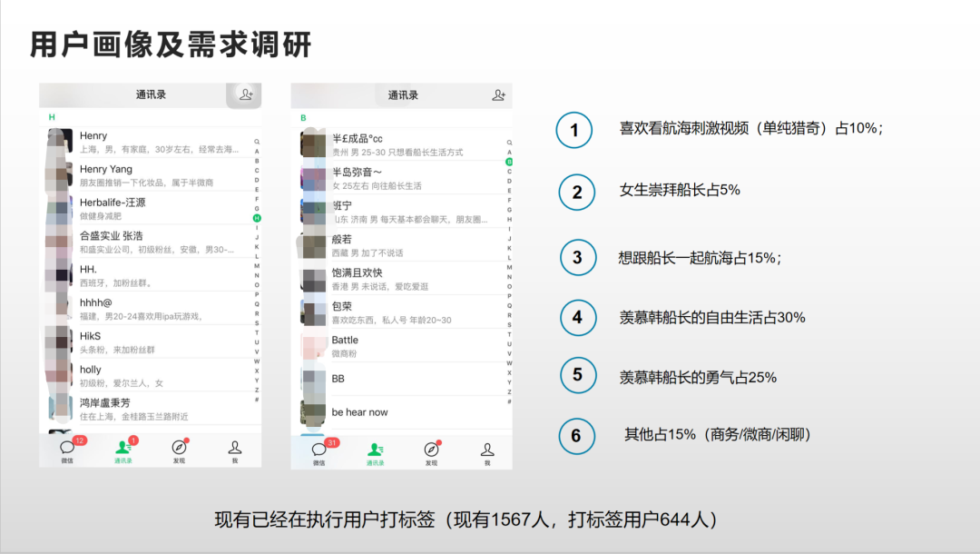Tap the add-contact icon in right screenshot
Viewport: 980px width, 554px height.
(498, 94)
